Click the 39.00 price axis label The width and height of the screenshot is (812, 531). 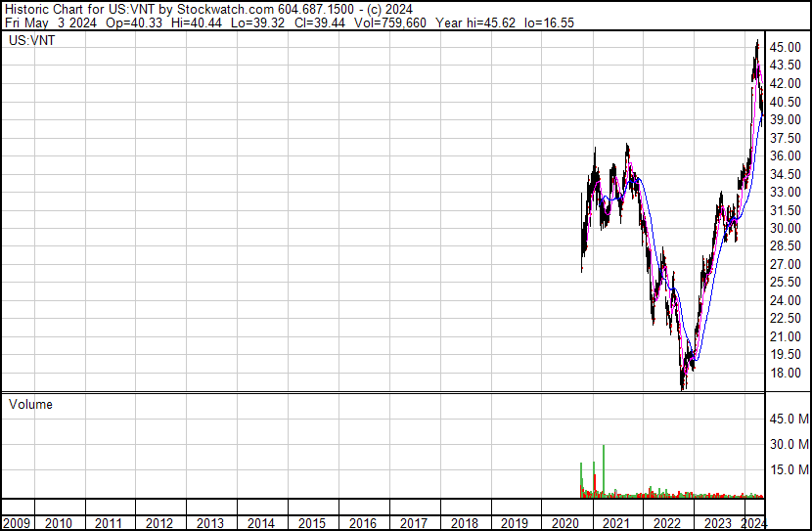[x=786, y=119]
